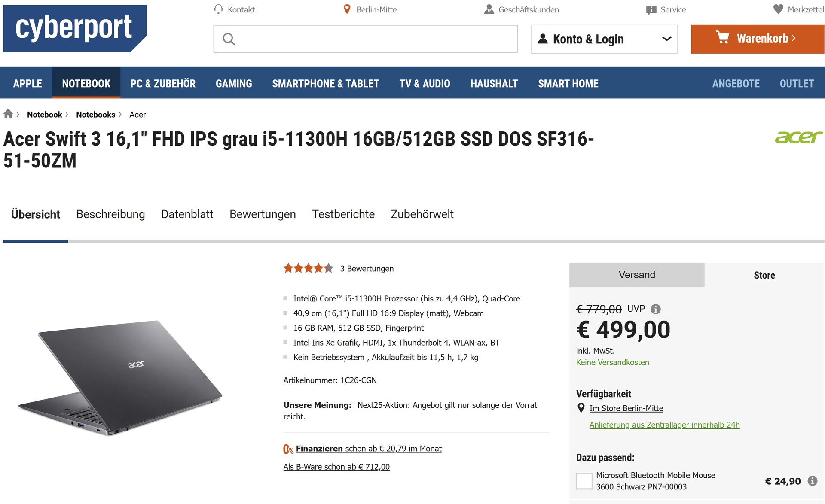Show info for Microsoft Bluetooth Mouse

tap(812, 481)
